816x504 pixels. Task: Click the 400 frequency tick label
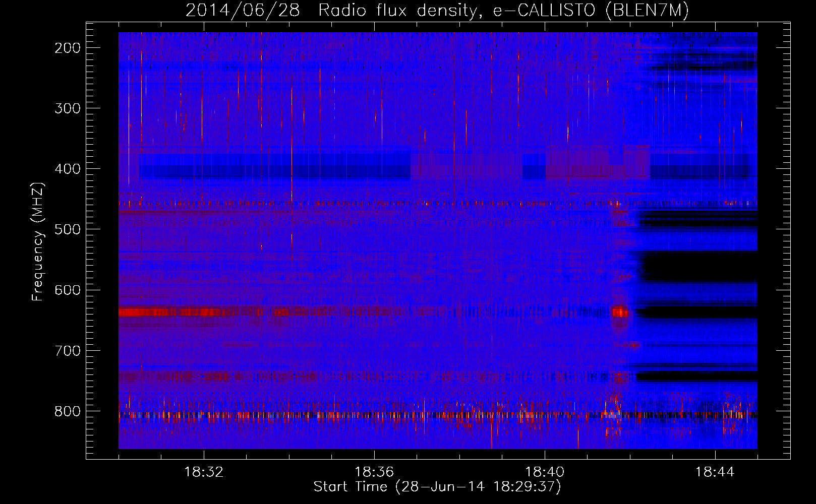[67, 169]
